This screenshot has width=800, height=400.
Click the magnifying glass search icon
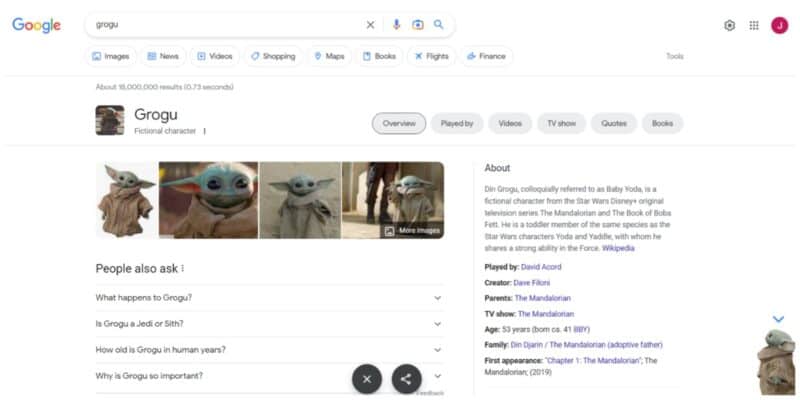coord(439,24)
